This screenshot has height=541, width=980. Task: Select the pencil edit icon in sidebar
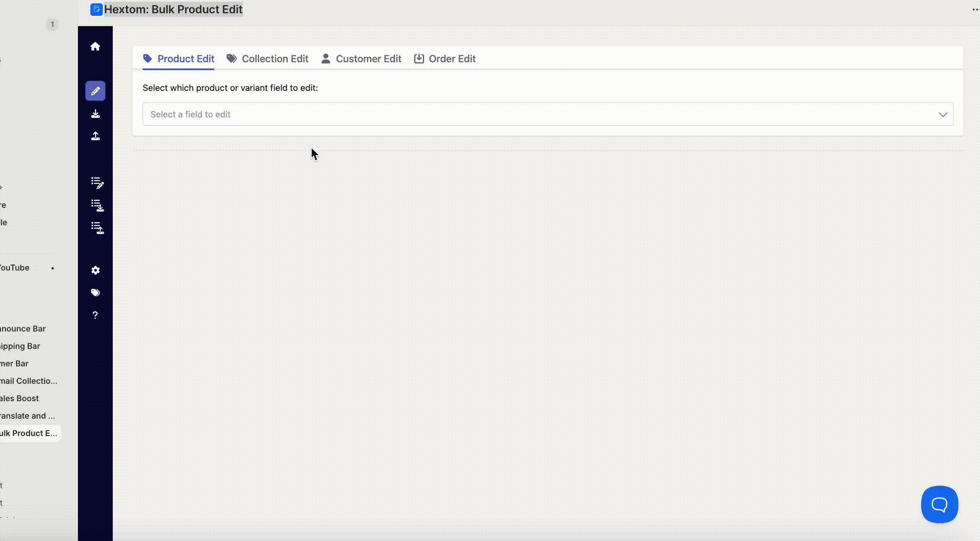(95, 91)
